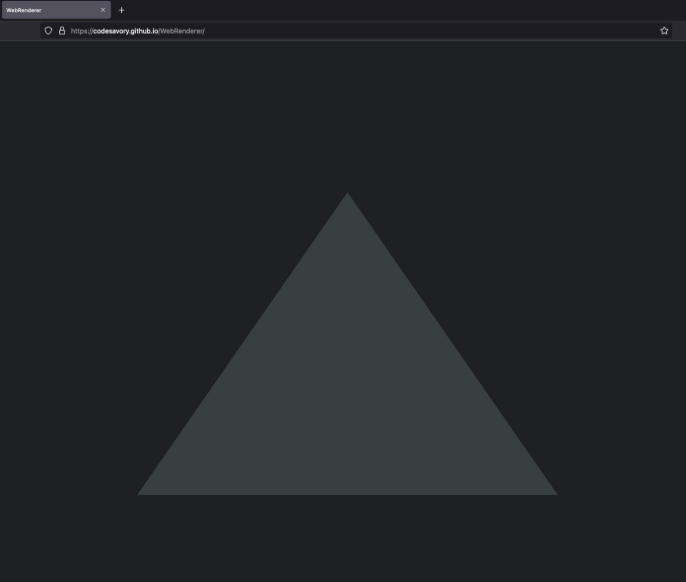This screenshot has height=582, width=686.
Task: Click the bottom-right corner of the triangle
Action: [x=552, y=492]
